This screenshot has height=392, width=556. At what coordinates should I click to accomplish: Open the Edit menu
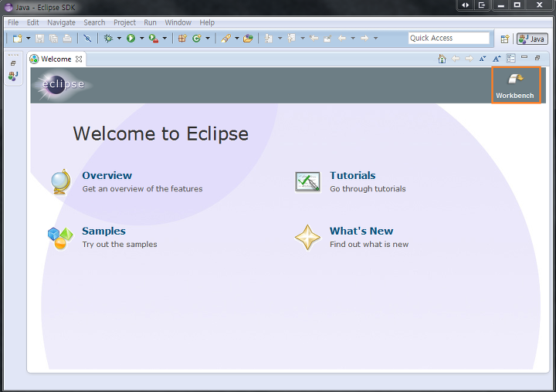click(x=32, y=22)
